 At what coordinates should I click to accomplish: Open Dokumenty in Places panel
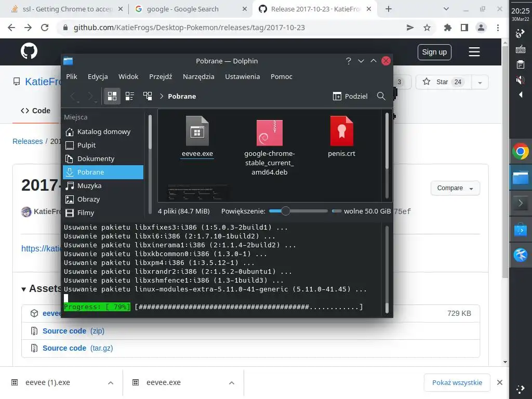[x=103, y=159]
